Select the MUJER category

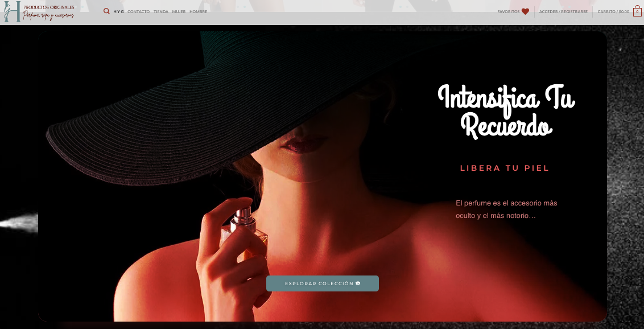tap(179, 11)
